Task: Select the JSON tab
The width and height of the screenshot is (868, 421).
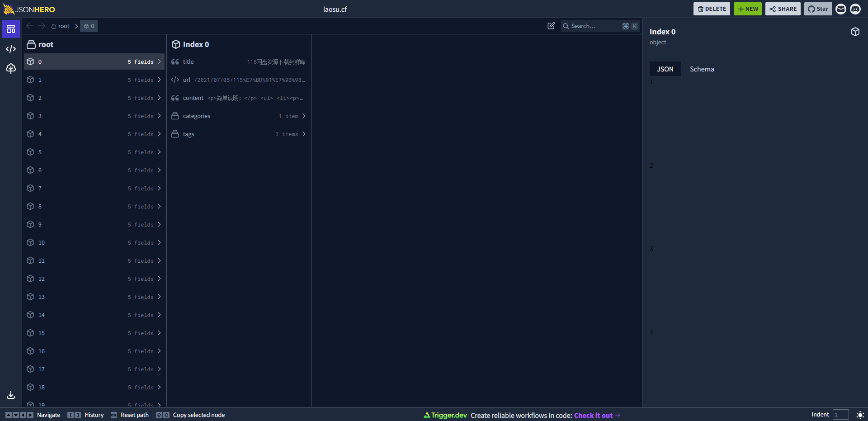Action: point(665,69)
